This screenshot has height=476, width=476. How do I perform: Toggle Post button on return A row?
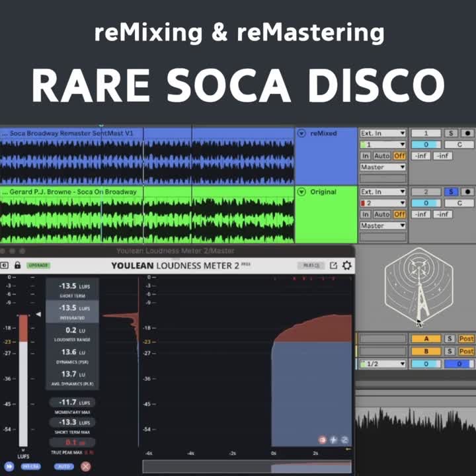466,338
